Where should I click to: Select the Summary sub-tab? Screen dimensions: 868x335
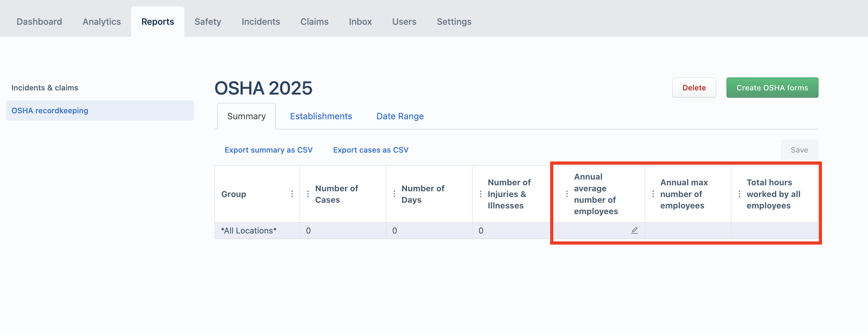pyautogui.click(x=246, y=116)
